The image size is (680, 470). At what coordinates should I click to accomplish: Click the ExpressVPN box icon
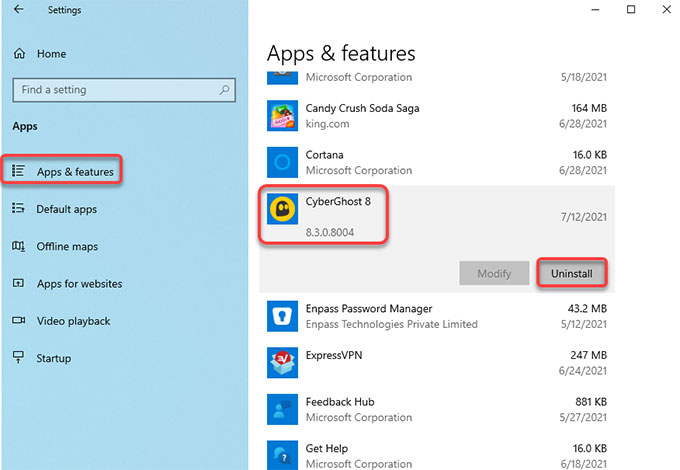click(282, 362)
